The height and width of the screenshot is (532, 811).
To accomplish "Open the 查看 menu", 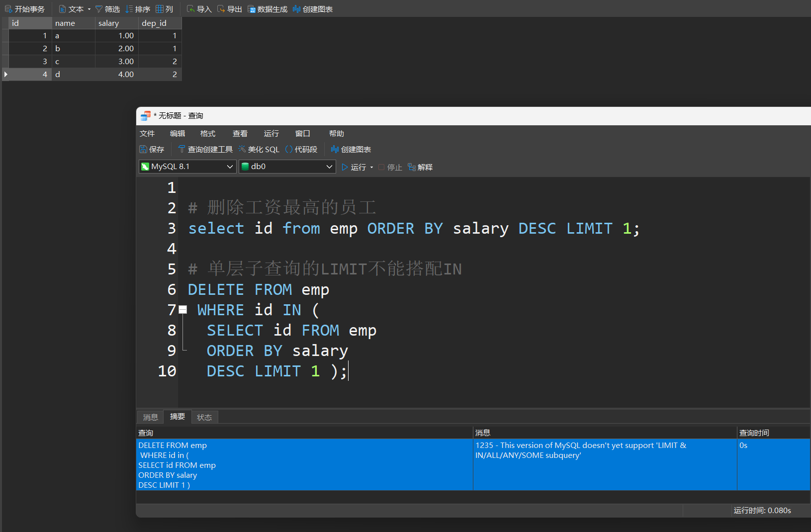I will [240, 133].
